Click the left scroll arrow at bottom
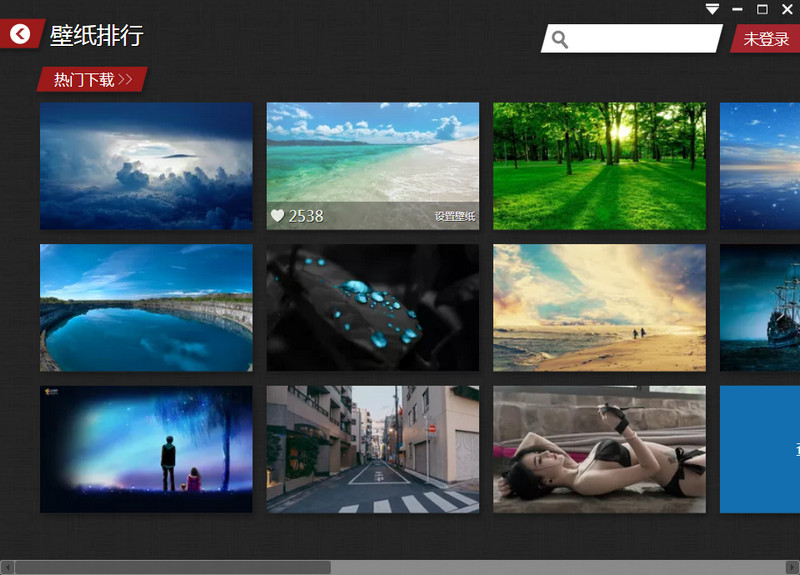This screenshot has width=800, height=575. coord(7,567)
